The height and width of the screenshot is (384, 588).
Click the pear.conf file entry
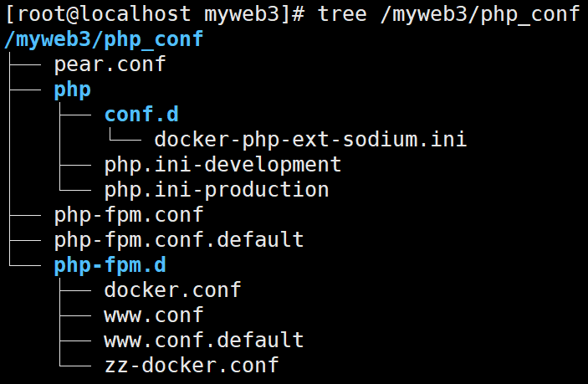[110, 64]
